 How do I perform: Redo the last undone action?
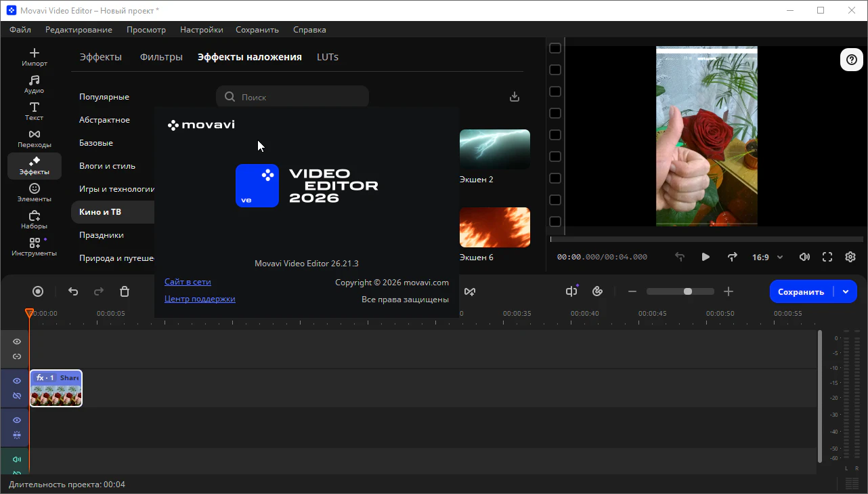tap(99, 291)
